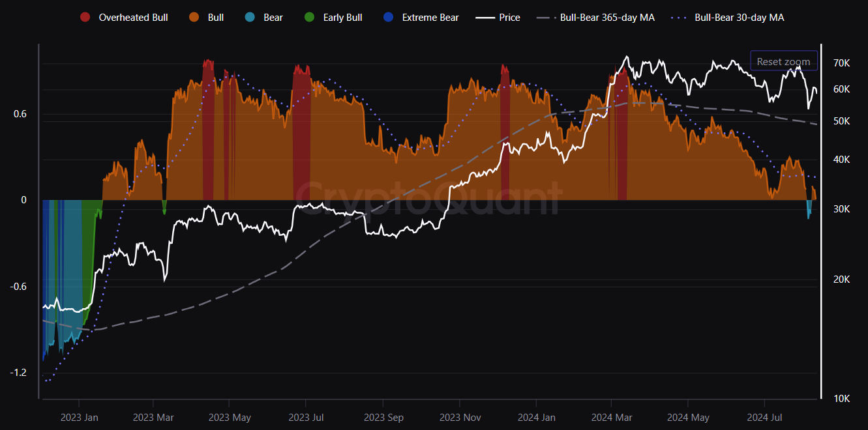868x430 pixels.
Task: Click the teal Bear legend circle
Action: (x=250, y=18)
